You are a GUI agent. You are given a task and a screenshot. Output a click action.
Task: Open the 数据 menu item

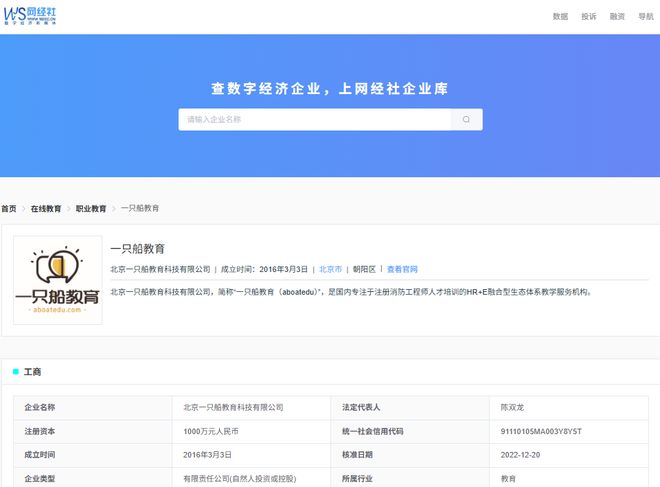pyautogui.click(x=560, y=16)
